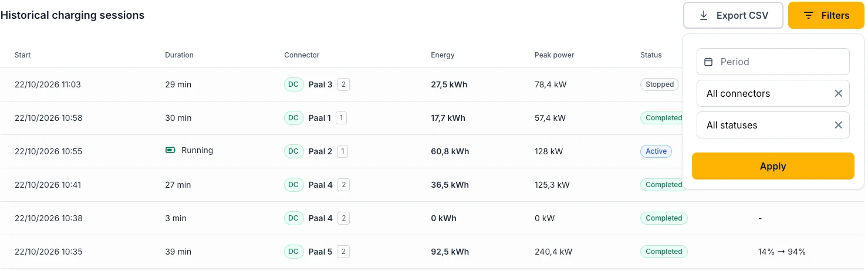Click the battery Running icon

(170, 151)
